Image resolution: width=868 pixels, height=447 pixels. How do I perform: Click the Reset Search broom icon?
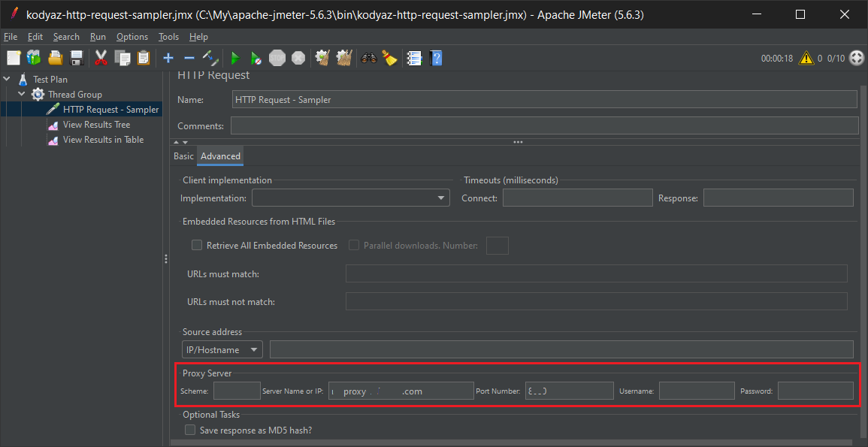coord(390,58)
